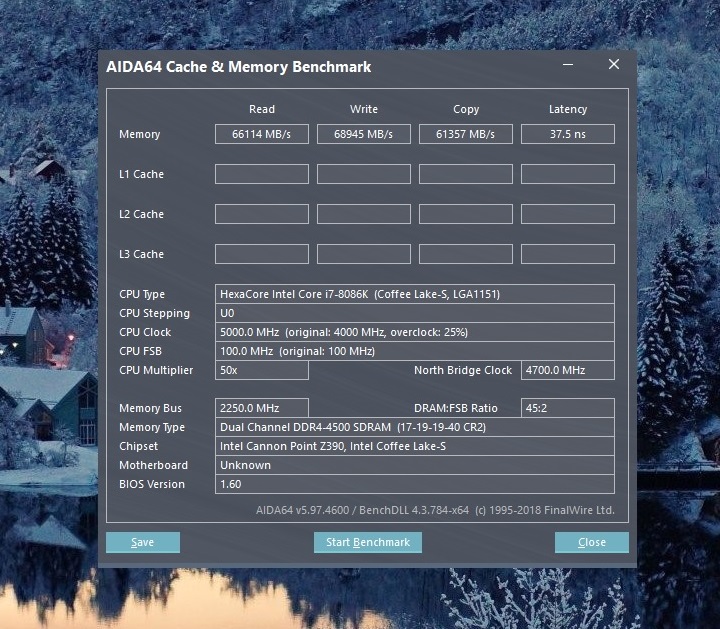
Task: Click Memory Bus value 2250.0 MHz
Action: 262,408
